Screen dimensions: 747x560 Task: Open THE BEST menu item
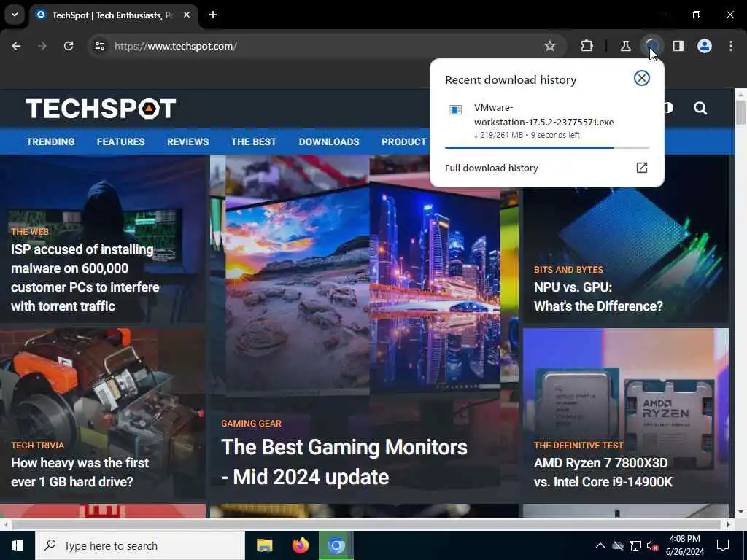click(x=253, y=142)
